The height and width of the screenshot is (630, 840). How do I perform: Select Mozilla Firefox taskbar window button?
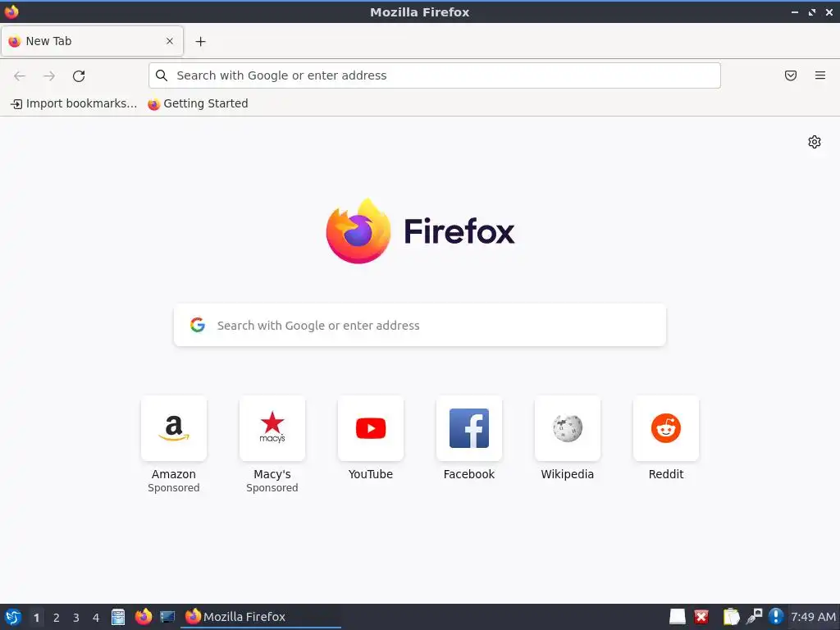tap(261, 617)
